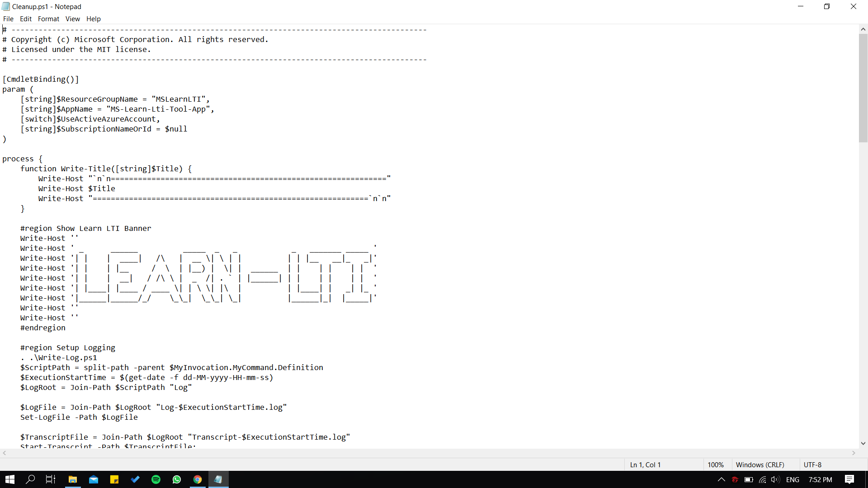
Task: Launch Spotify from the taskbar
Action: coord(156,479)
